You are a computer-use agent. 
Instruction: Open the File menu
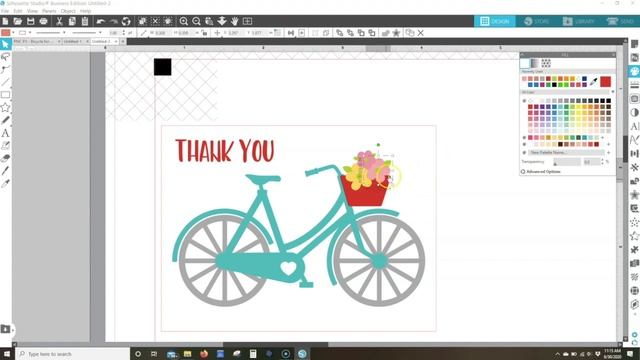[x=5, y=11]
